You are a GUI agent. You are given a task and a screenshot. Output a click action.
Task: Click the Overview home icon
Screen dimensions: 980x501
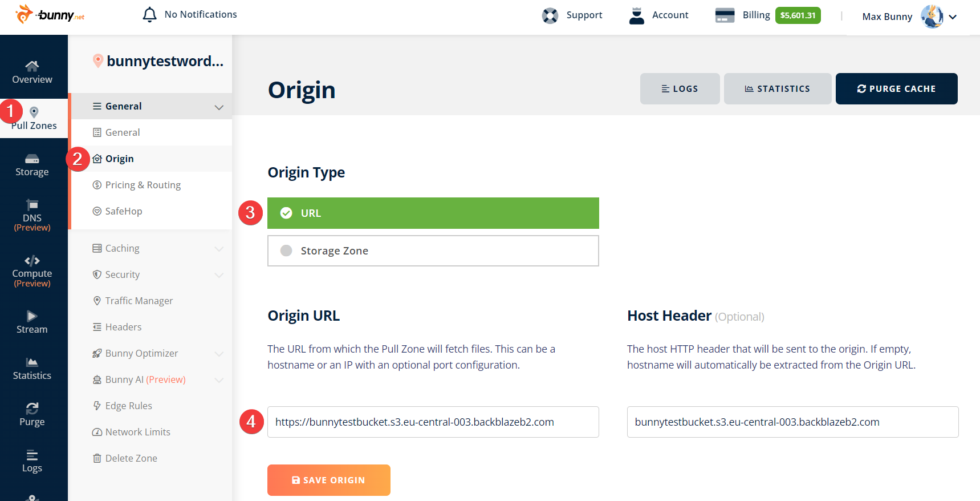click(x=32, y=66)
